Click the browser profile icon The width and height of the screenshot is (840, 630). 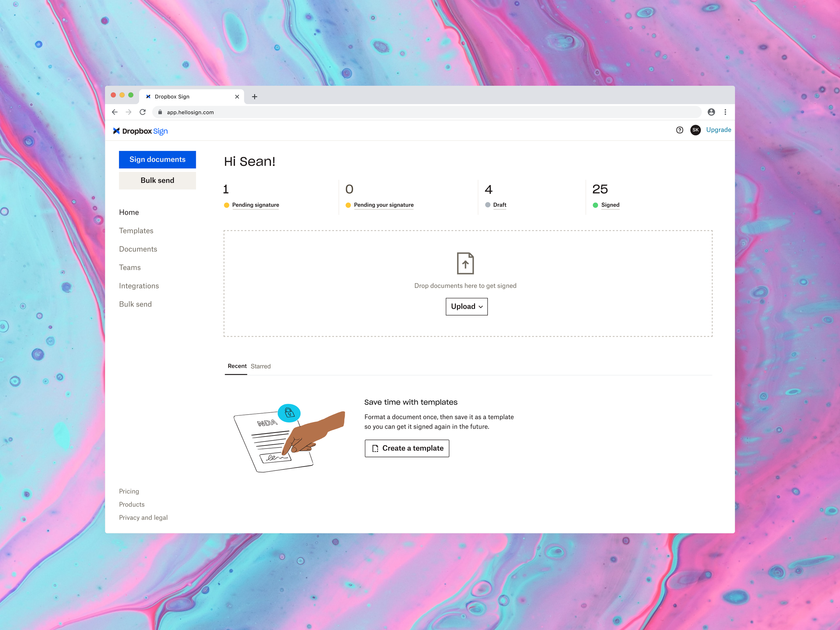click(x=712, y=112)
